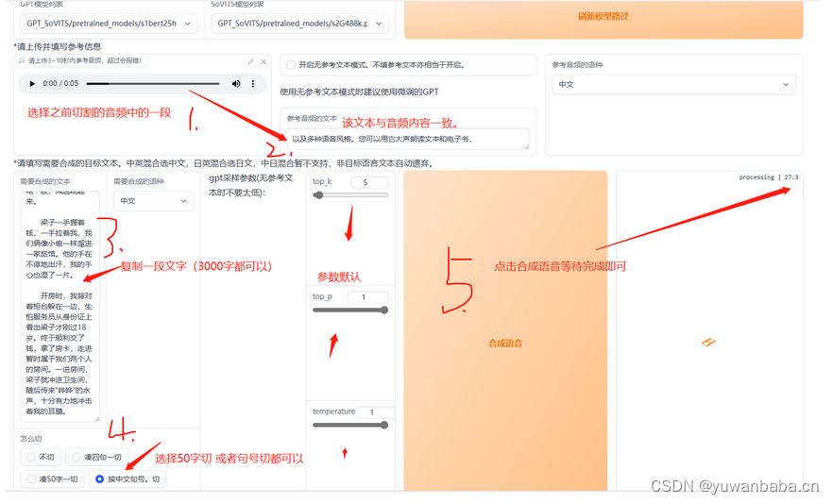Click the processing 27.3 status text
Screen dimensions: 833x504
[x=768, y=177]
